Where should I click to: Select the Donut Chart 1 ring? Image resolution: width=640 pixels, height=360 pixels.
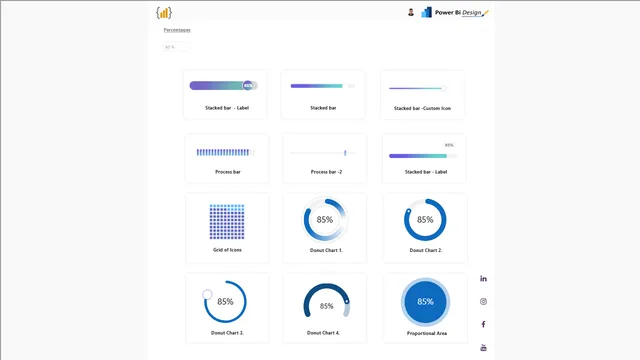pyautogui.click(x=325, y=220)
